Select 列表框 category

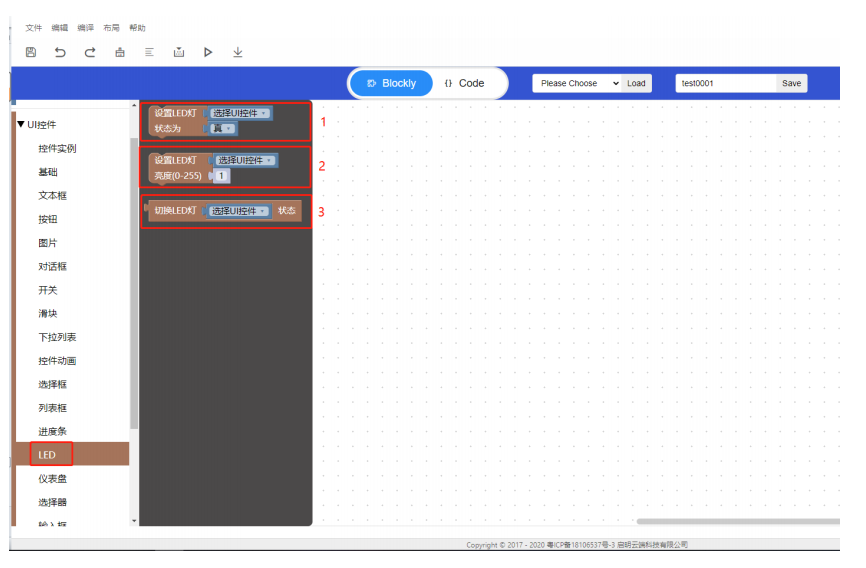(x=52, y=408)
